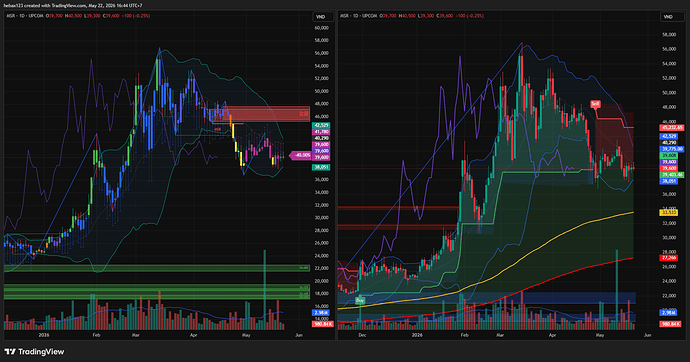The image size is (690, 362).
Task: Click the red supply zone box on left chart
Action: tap(260, 114)
